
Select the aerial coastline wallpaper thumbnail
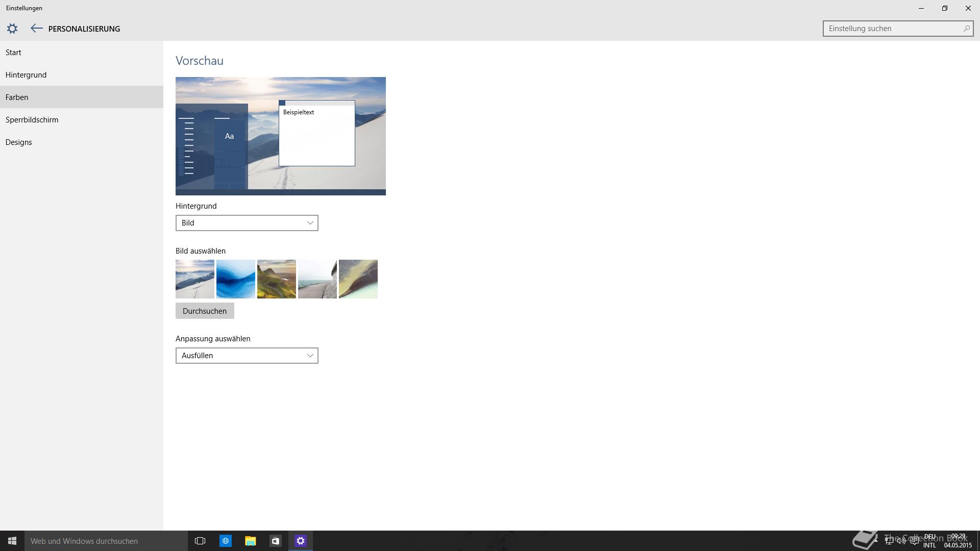coord(358,279)
